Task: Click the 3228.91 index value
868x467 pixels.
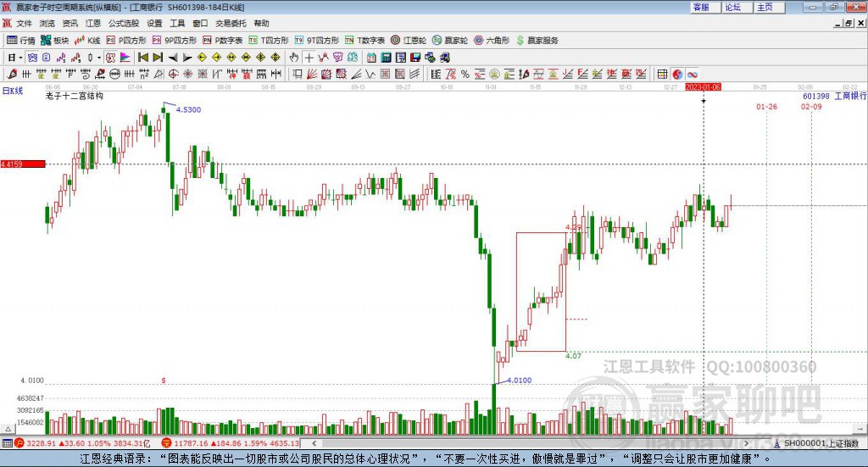Action: point(41,443)
